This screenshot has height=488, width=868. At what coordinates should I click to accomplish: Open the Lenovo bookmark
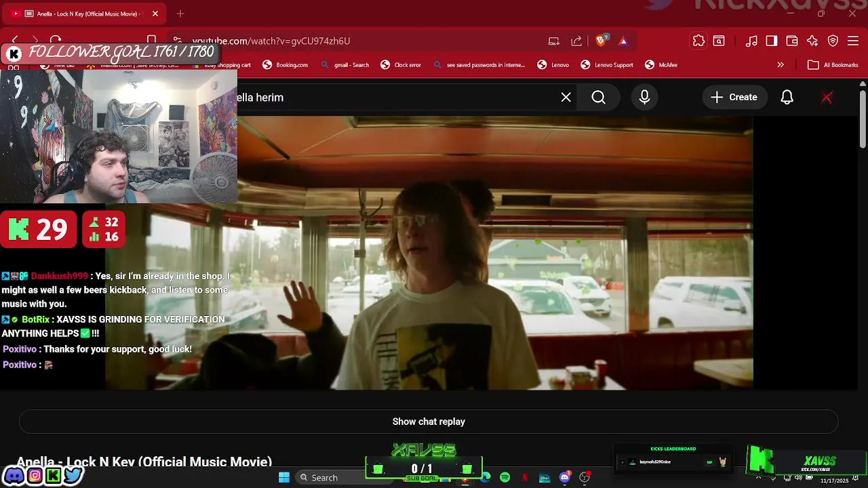pyautogui.click(x=553, y=65)
